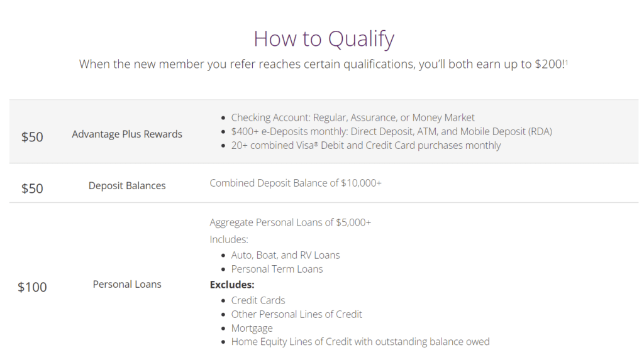Click the "Deposit Balances" row label
644x350 pixels.
click(x=127, y=185)
